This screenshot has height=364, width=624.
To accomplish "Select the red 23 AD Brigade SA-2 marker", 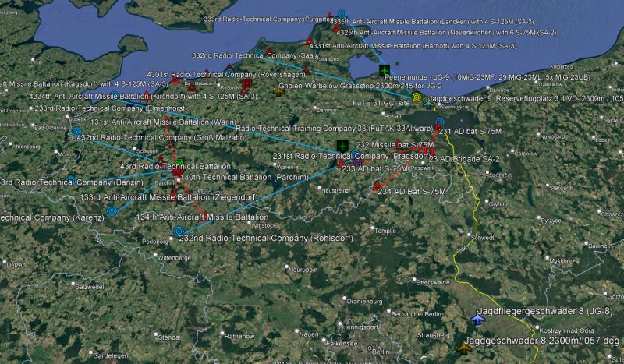I will pyautogui.click(x=428, y=150).
